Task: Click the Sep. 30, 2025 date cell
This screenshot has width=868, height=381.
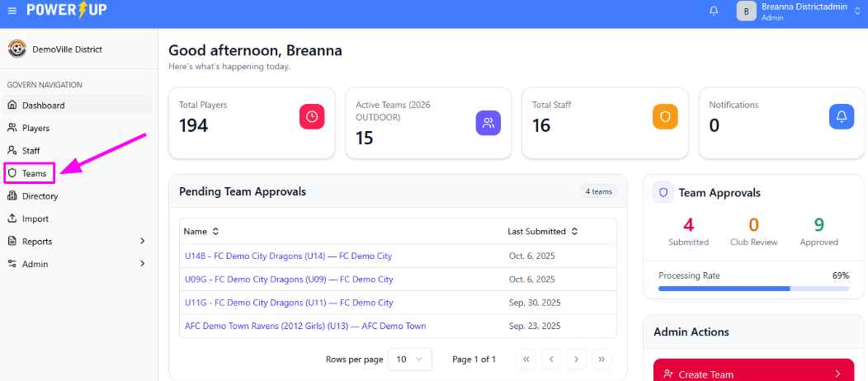Action: [x=535, y=303]
